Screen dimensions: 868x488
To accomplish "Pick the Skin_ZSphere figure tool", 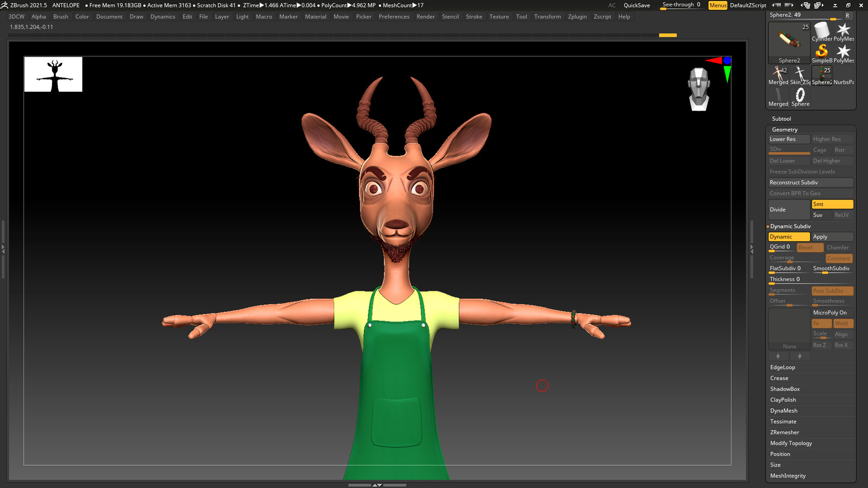I will coord(800,75).
